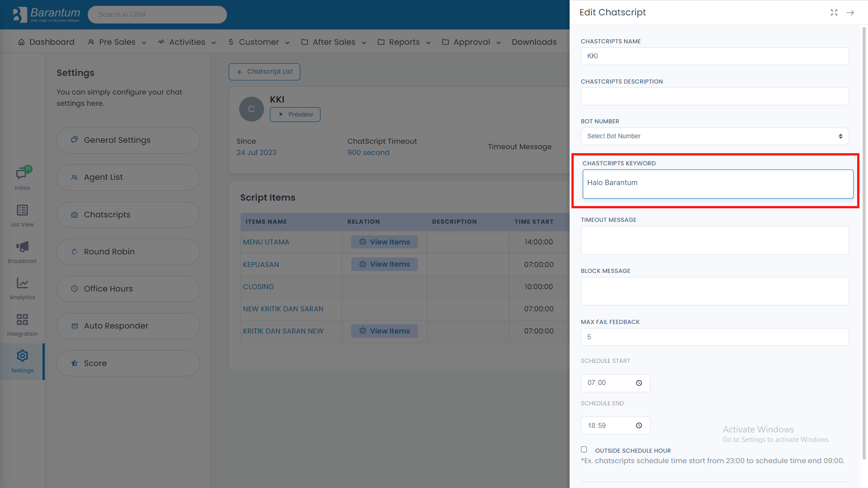
Task: Open the Inbox chat icon
Action: 22,174
